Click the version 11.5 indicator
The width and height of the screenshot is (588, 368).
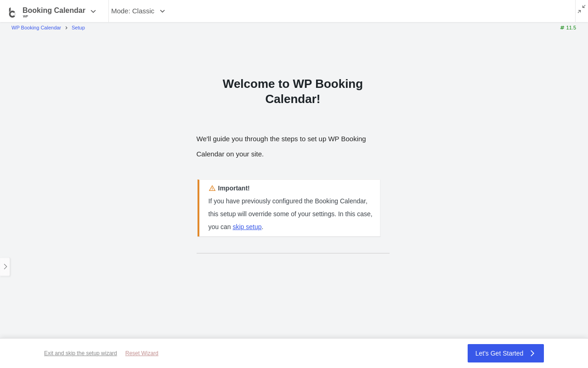[568, 28]
